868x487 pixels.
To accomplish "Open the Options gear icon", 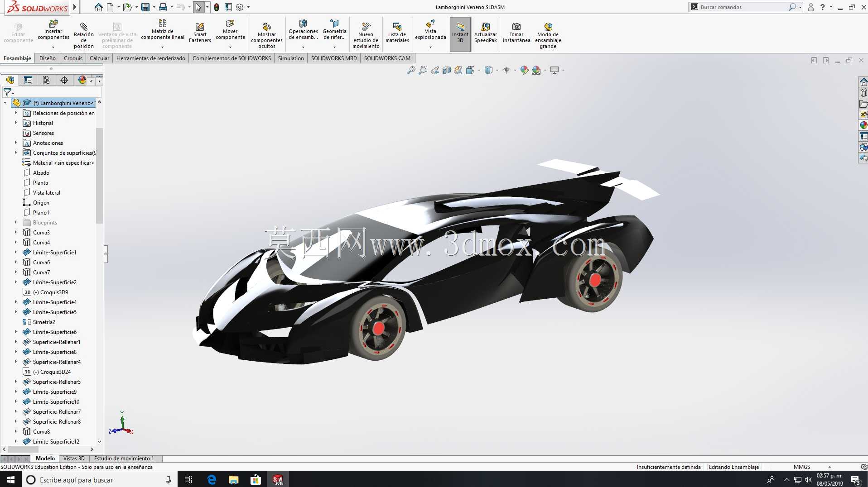I will click(240, 7).
